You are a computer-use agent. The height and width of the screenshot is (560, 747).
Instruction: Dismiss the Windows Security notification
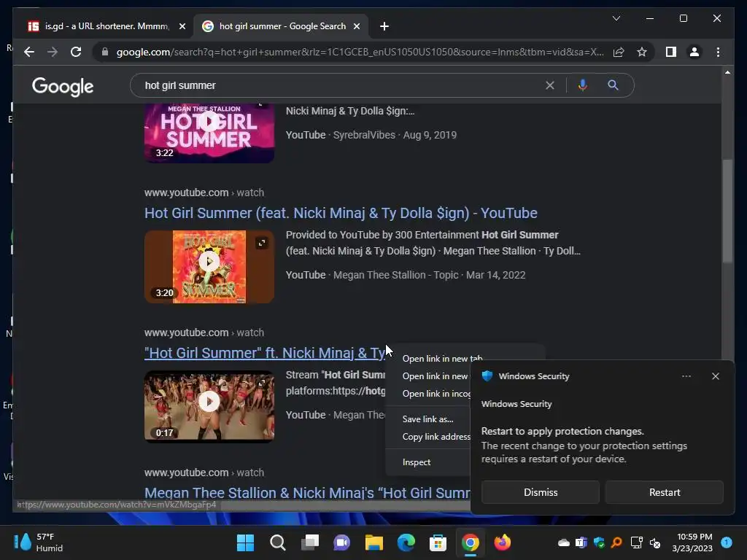pyautogui.click(x=541, y=492)
